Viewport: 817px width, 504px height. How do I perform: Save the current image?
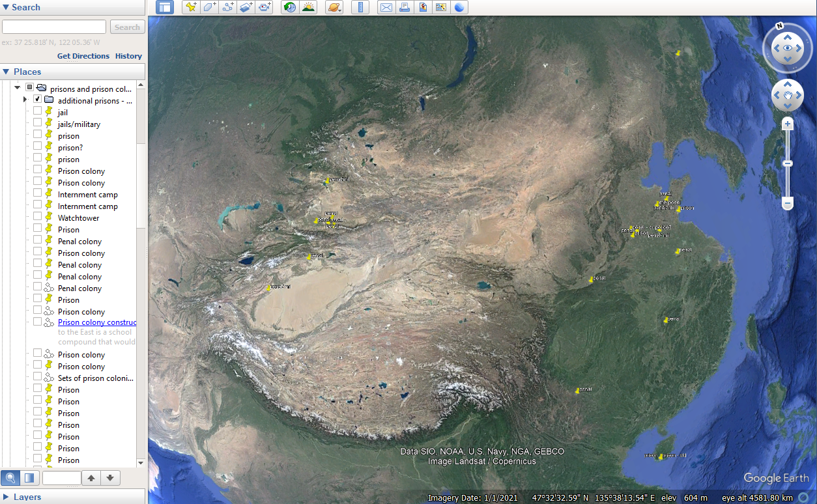coord(423,7)
